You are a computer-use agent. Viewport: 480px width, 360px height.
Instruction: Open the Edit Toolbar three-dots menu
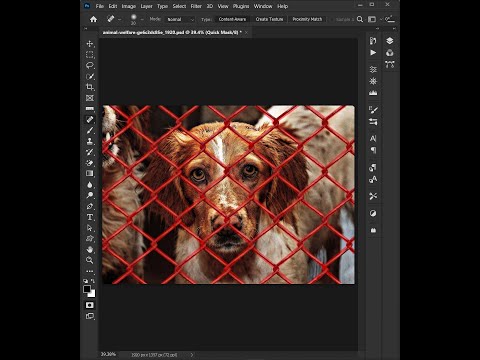(x=90, y=271)
